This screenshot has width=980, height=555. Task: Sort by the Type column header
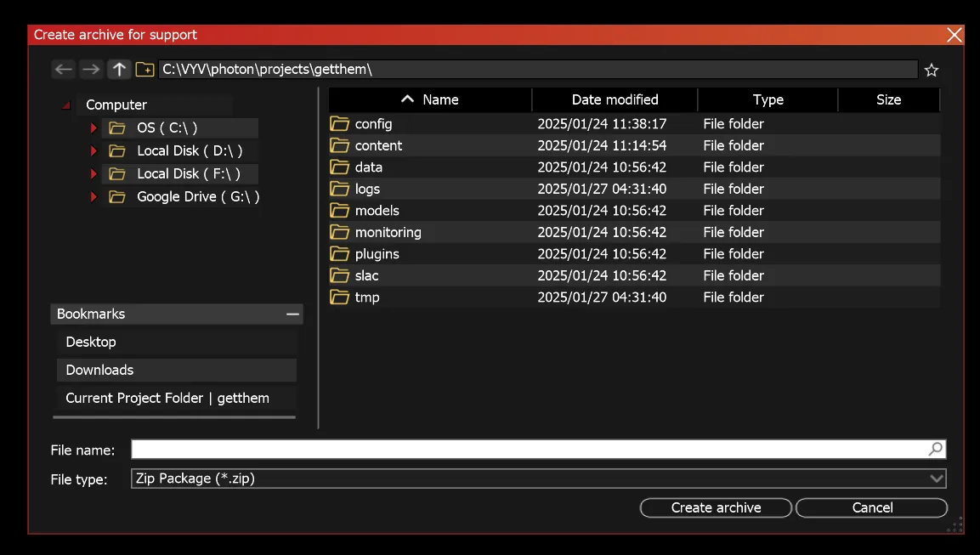(x=768, y=100)
